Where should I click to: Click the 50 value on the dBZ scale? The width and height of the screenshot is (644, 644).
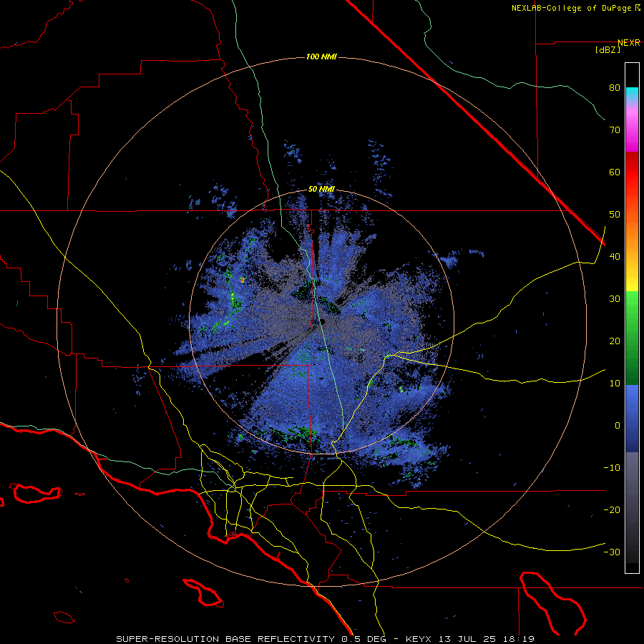pyautogui.click(x=615, y=215)
